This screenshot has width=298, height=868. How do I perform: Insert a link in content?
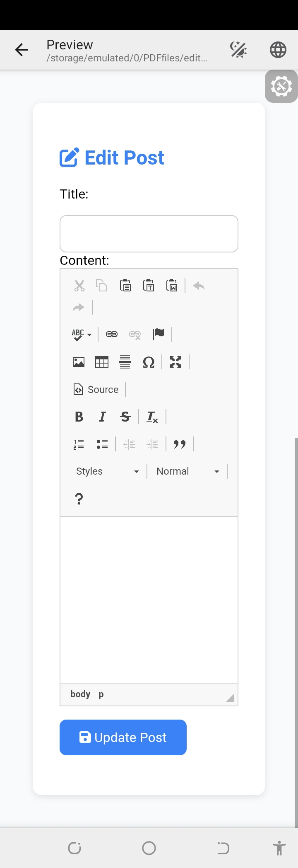tap(112, 334)
